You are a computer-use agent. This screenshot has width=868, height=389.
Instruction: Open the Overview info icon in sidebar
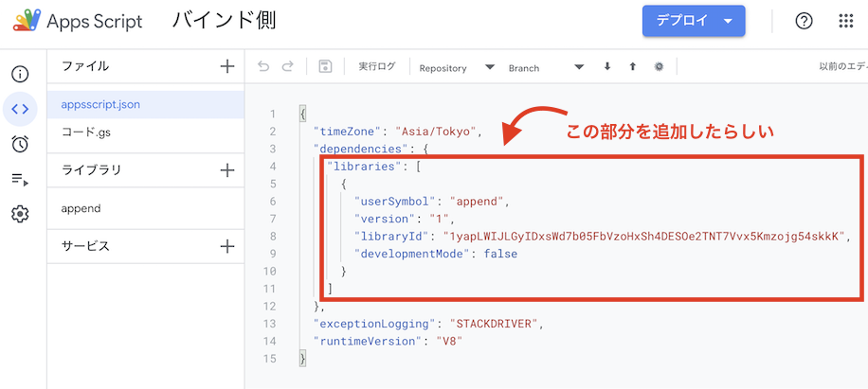[x=20, y=74]
